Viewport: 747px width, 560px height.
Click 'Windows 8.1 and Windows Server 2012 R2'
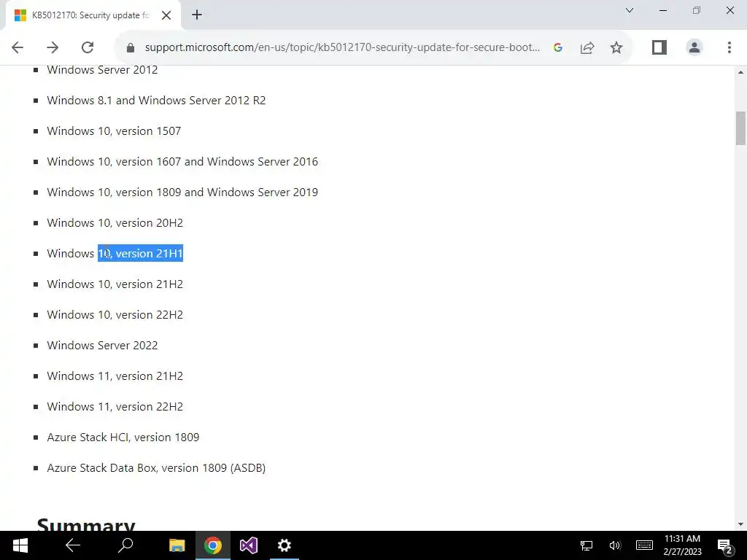point(156,101)
